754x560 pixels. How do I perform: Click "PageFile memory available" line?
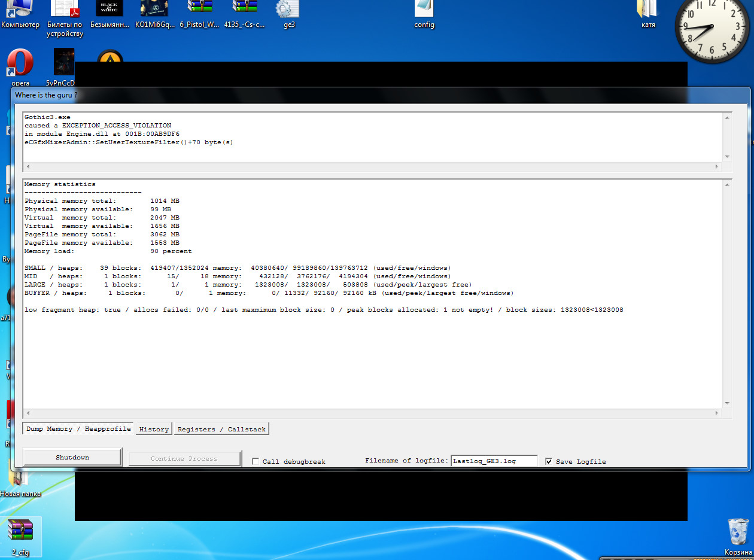(x=102, y=243)
